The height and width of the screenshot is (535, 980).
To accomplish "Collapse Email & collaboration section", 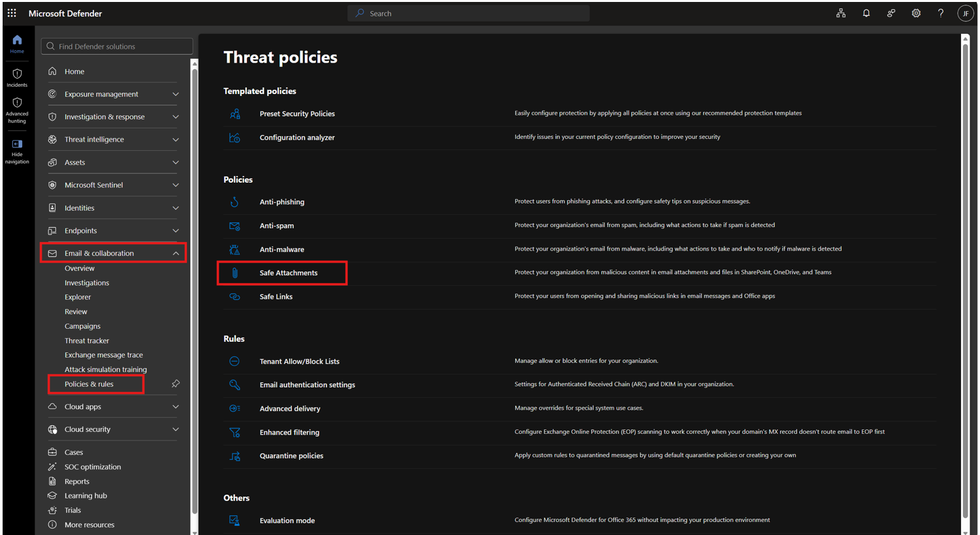I will point(176,253).
